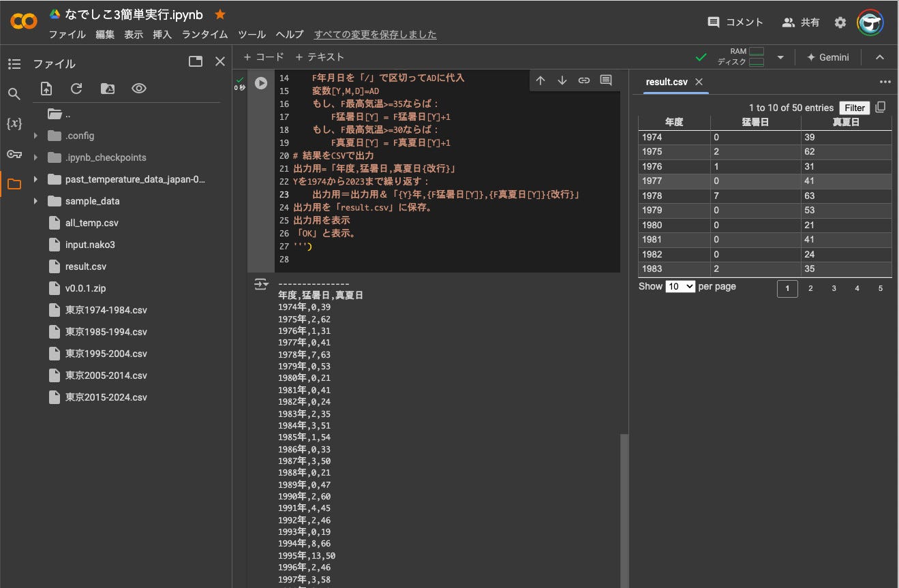Add a comment to the cell icon
Viewport: 899px width, 588px height.
tap(606, 80)
